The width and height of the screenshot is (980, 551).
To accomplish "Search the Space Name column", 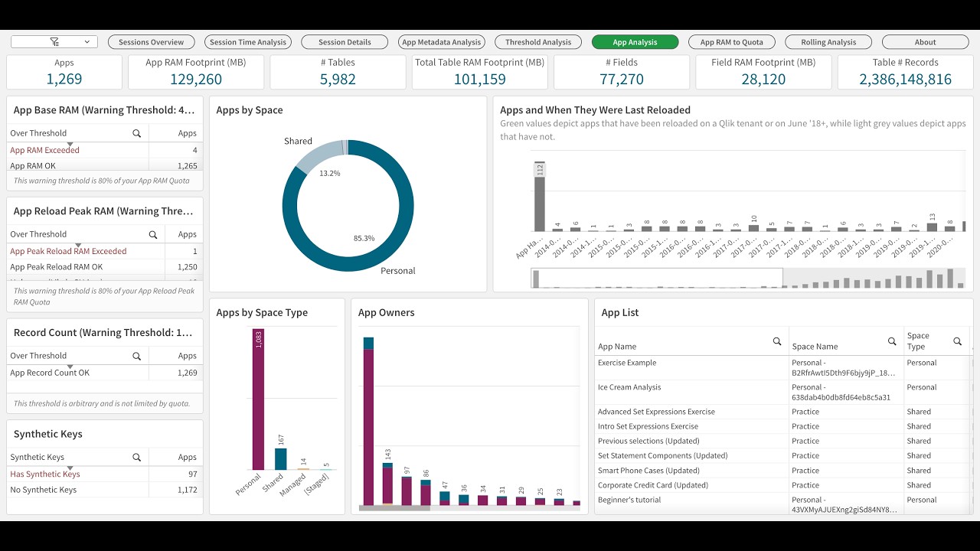I will [x=892, y=341].
